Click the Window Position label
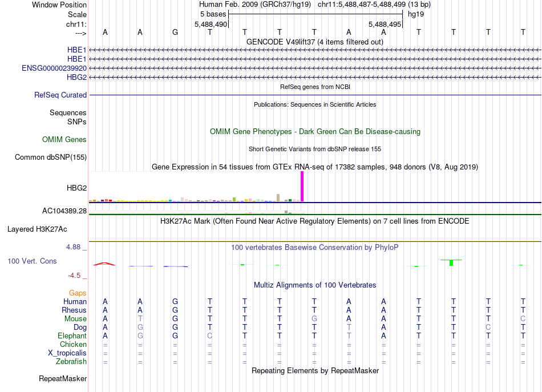Viewport: 542px width, 392px height. point(59,5)
